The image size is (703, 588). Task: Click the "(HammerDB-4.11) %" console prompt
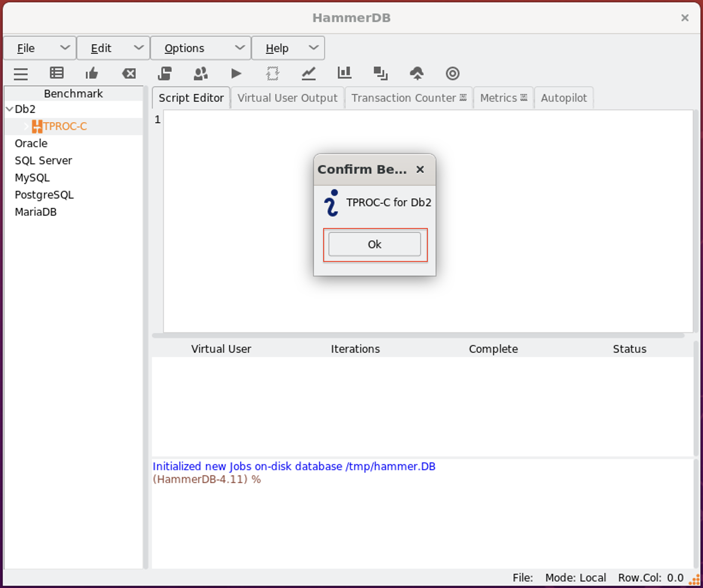point(207,479)
